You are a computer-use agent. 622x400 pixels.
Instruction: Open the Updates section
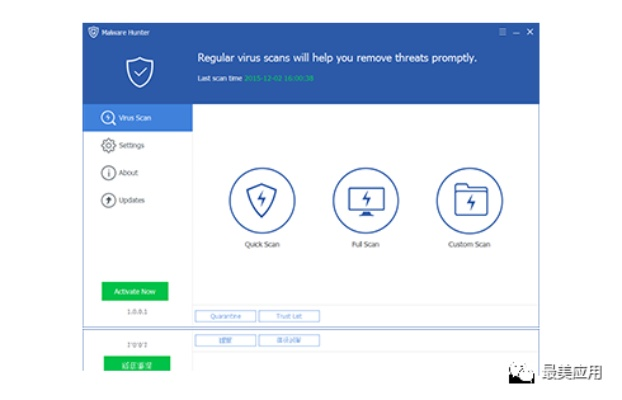pos(132,200)
